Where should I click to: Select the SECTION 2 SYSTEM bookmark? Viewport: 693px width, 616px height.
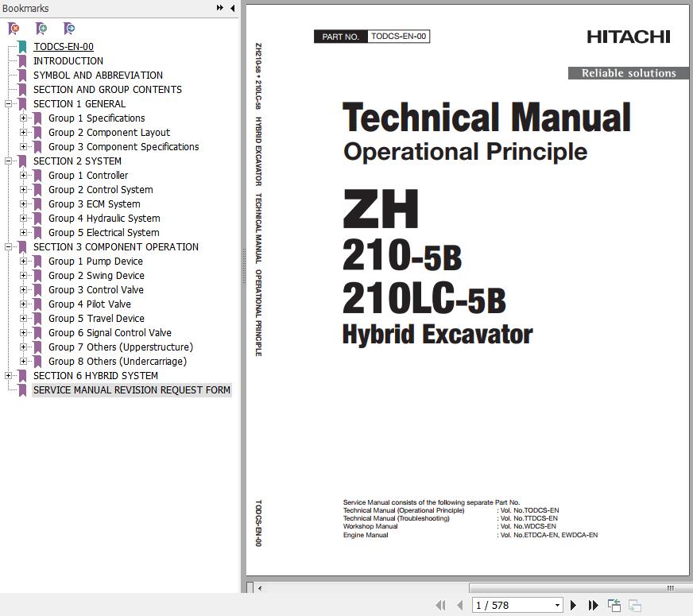click(77, 161)
